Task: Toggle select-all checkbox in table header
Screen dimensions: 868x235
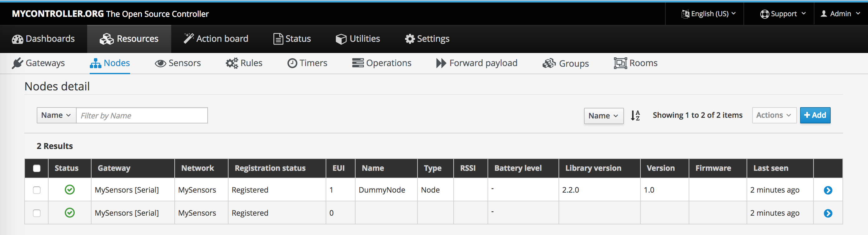Action: [37, 169]
